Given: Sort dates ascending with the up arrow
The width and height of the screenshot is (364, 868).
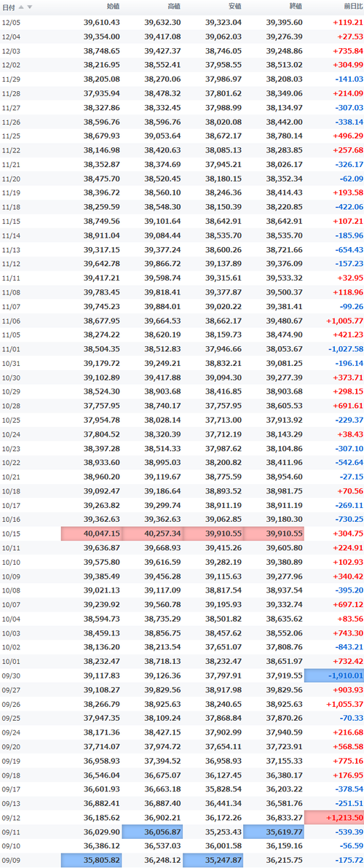Looking at the screenshot, I should click(22, 7).
